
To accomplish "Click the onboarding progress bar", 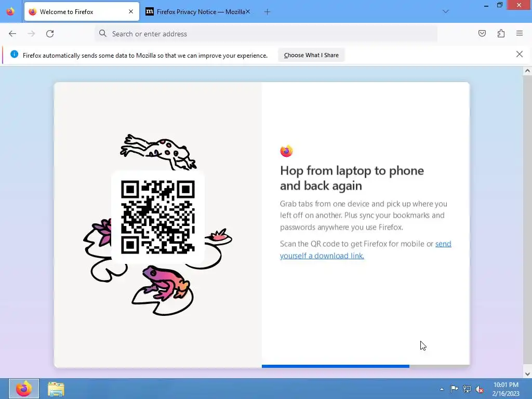I will (366, 366).
